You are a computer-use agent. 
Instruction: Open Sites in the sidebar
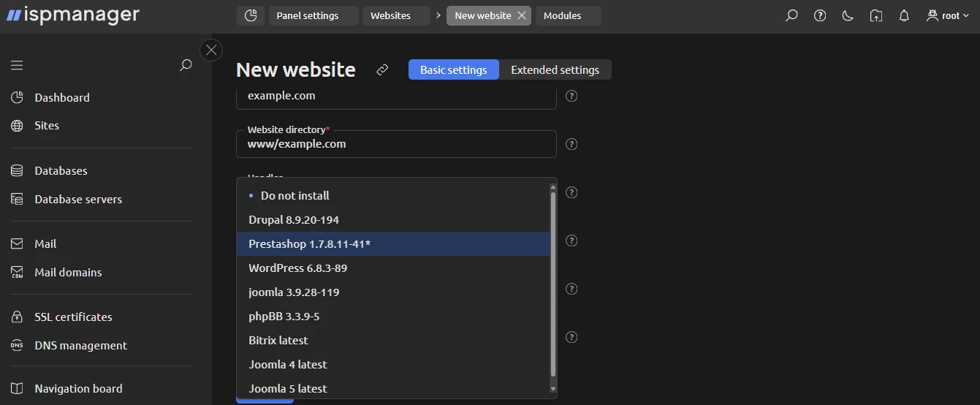point(47,126)
